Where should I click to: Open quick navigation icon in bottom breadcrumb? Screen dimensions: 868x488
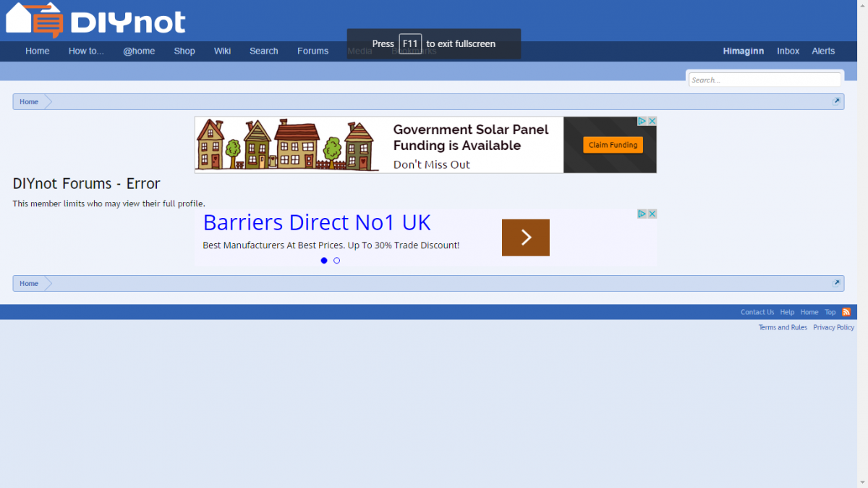pyautogui.click(x=836, y=283)
